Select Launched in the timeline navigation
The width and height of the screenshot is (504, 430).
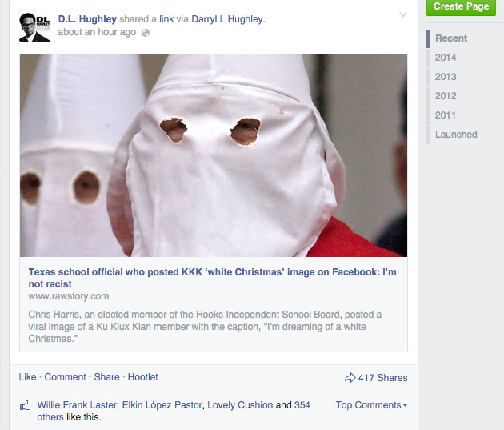tap(456, 135)
